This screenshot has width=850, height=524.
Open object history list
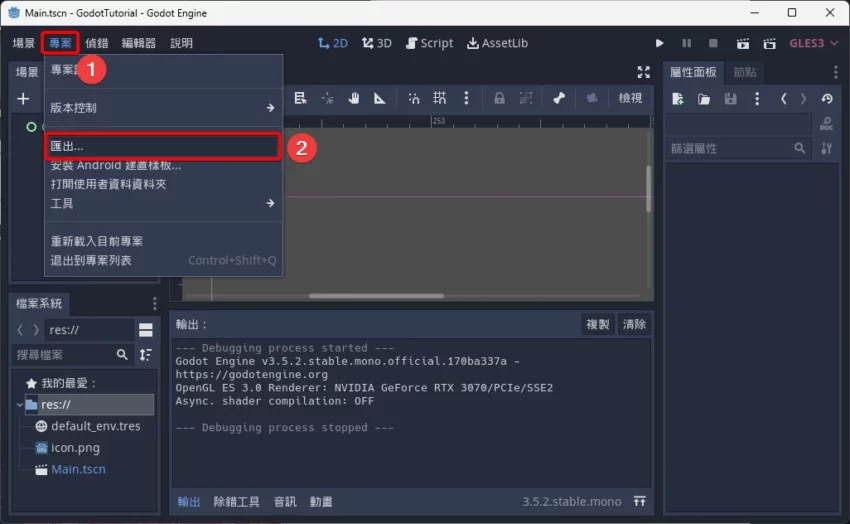(x=827, y=99)
